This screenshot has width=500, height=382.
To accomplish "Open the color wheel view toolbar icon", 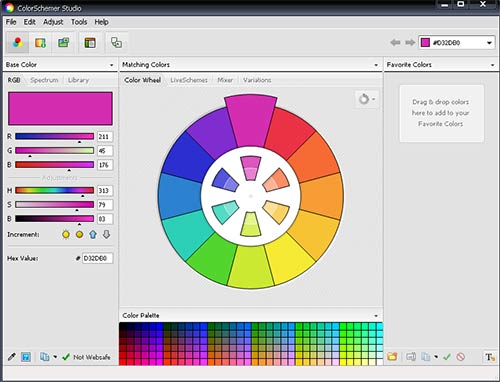I will point(17,43).
